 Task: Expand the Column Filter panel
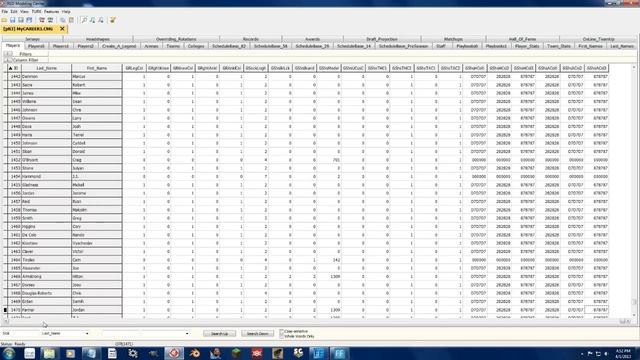(x=8, y=60)
